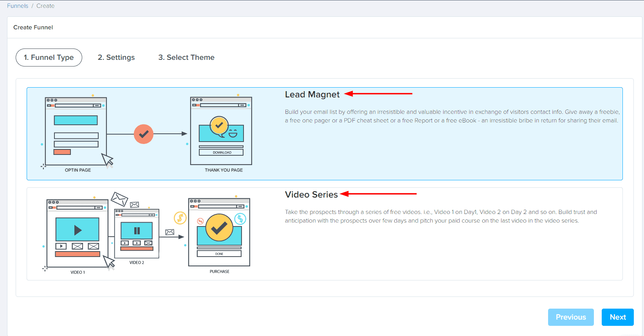The image size is (644, 336).
Task: Click the yellow checkmark in Purchase graphic
Action: (x=219, y=227)
